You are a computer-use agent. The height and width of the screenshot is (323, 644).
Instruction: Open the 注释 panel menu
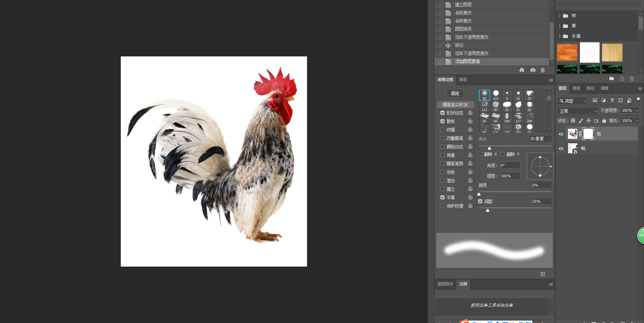point(551,284)
